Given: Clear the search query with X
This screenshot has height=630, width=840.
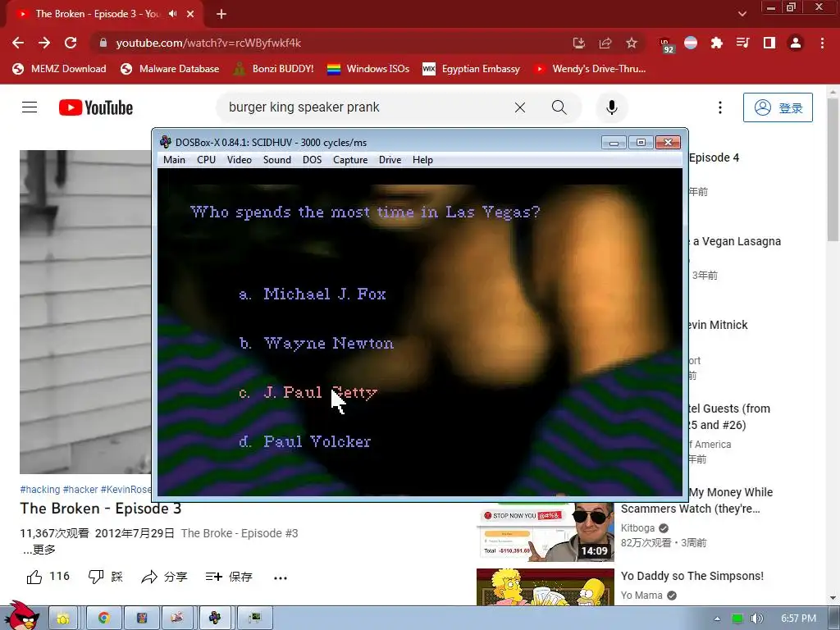Looking at the screenshot, I should (519, 107).
